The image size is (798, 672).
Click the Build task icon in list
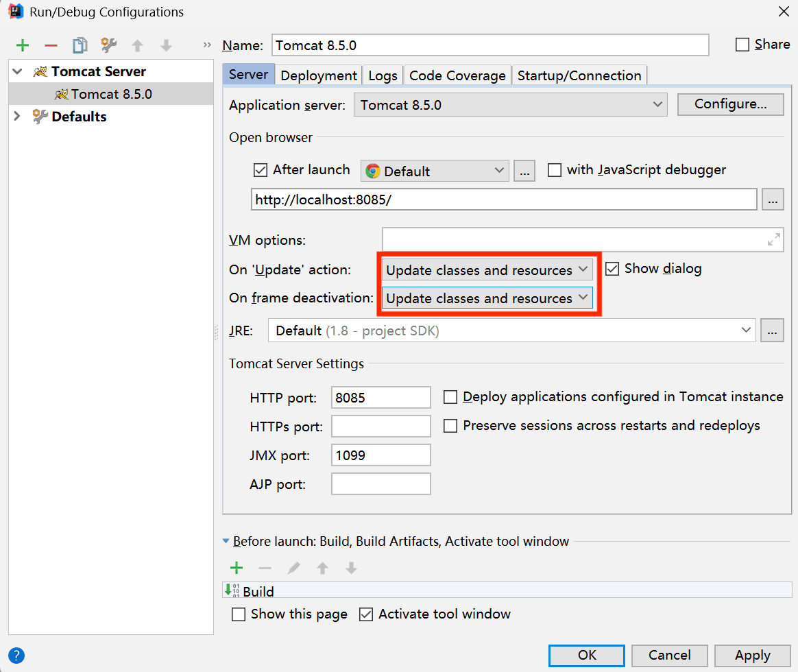pos(232,590)
